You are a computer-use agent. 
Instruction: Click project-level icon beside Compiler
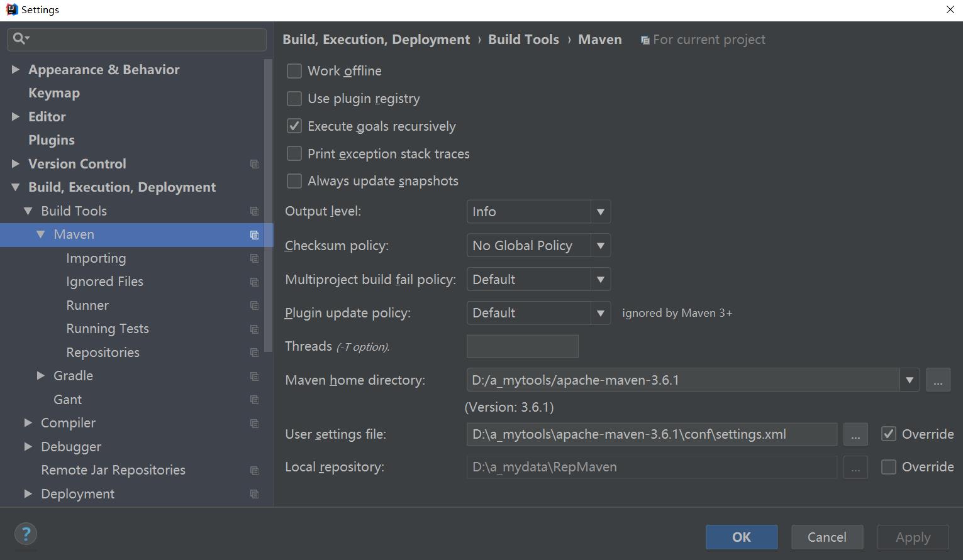click(254, 424)
